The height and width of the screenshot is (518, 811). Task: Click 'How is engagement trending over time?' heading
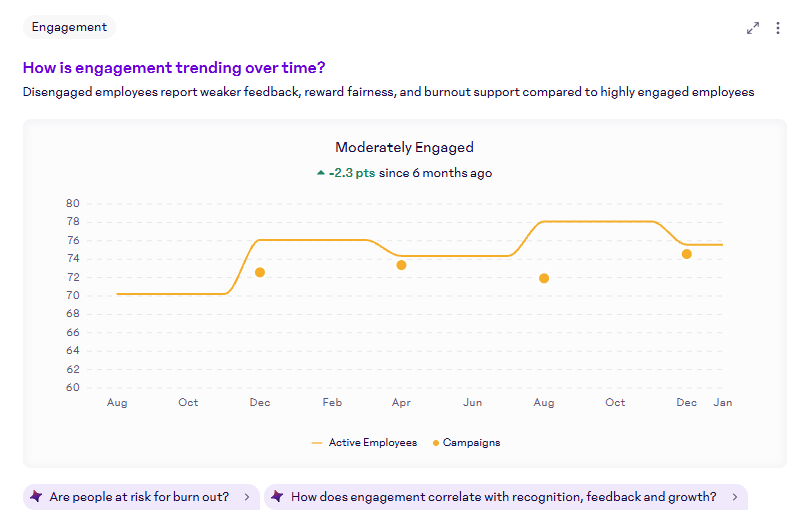174,68
